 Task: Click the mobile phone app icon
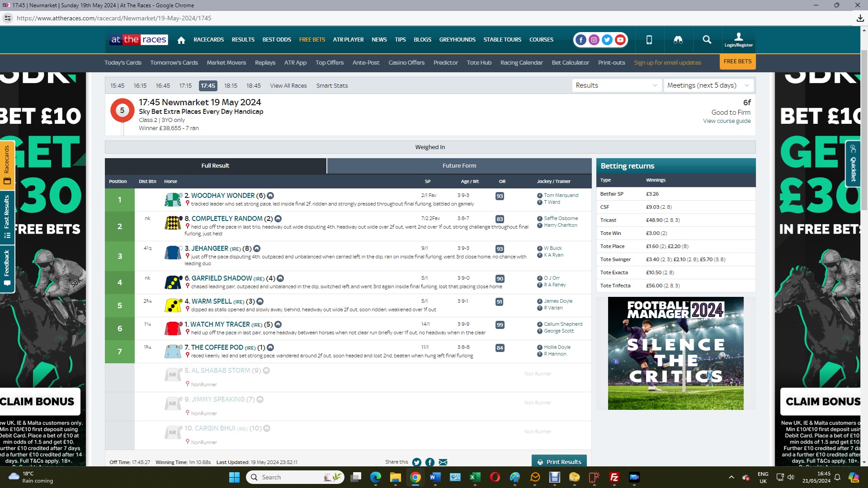click(649, 40)
